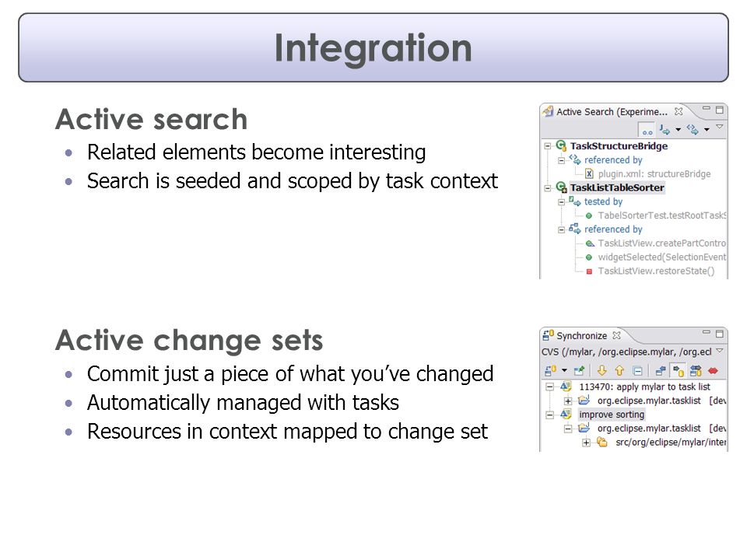Click the Java references arrow icon in Active Search

pyautogui.click(x=665, y=129)
